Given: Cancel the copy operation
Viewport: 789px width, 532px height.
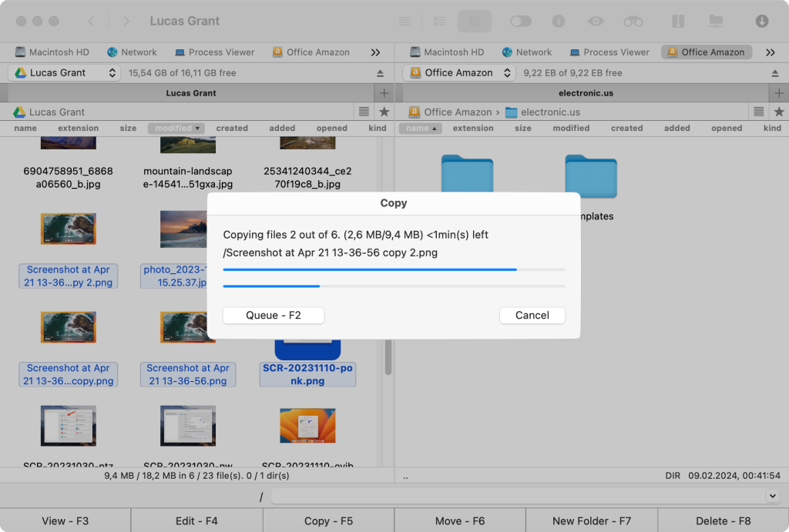Looking at the screenshot, I should [x=532, y=315].
